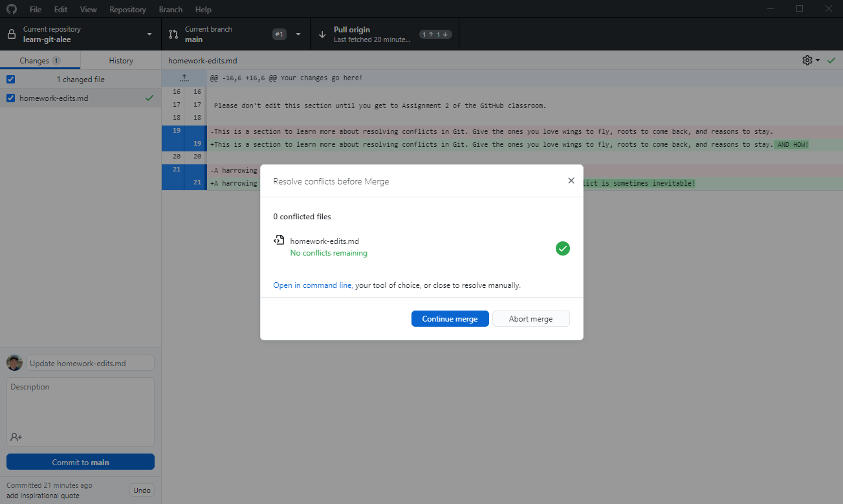The image size is (843, 504).
Task: Click the Description text area
Action: (80, 412)
